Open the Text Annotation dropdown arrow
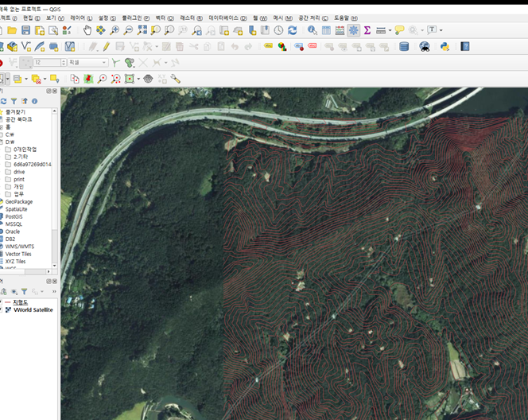 point(441,31)
